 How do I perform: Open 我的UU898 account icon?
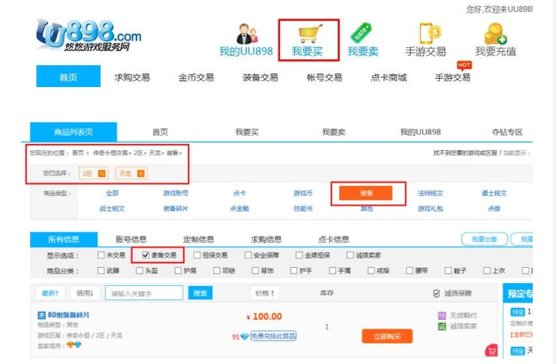247,34
